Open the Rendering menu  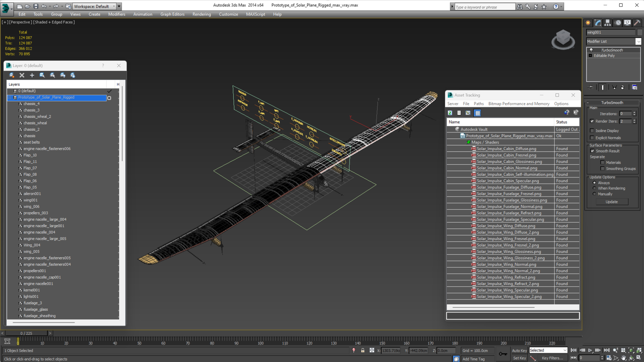pyautogui.click(x=202, y=14)
